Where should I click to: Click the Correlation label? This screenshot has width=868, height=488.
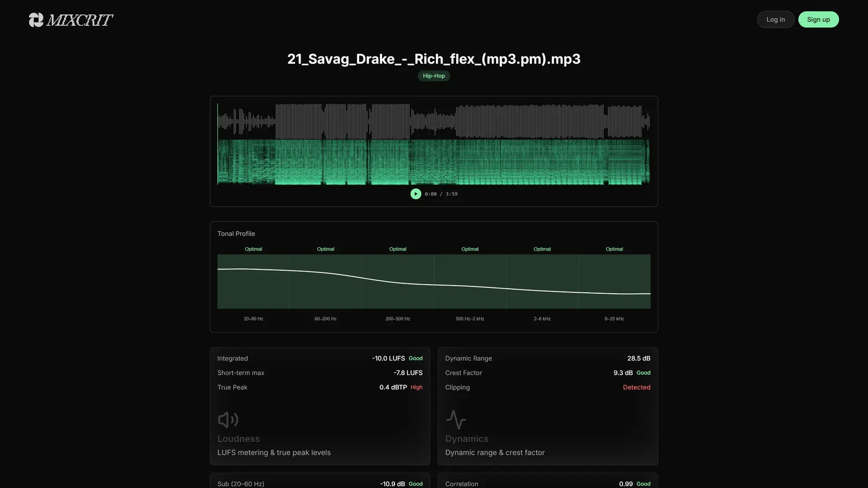462,484
